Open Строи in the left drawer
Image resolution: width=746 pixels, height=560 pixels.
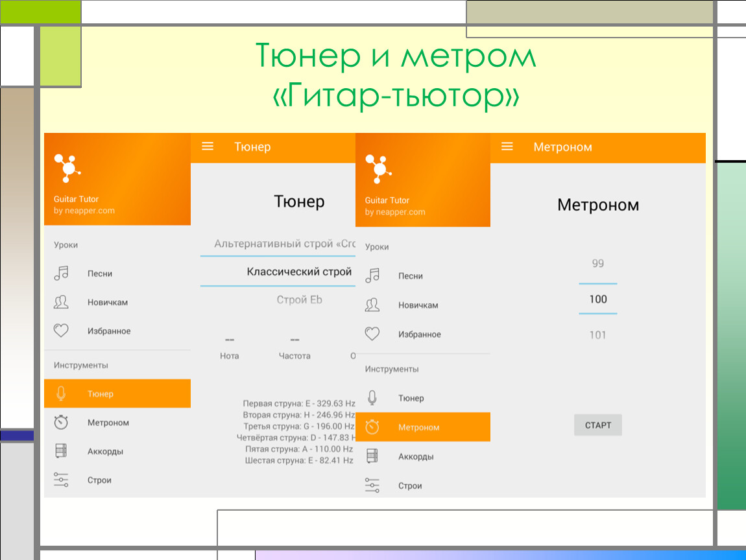click(x=117, y=480)
